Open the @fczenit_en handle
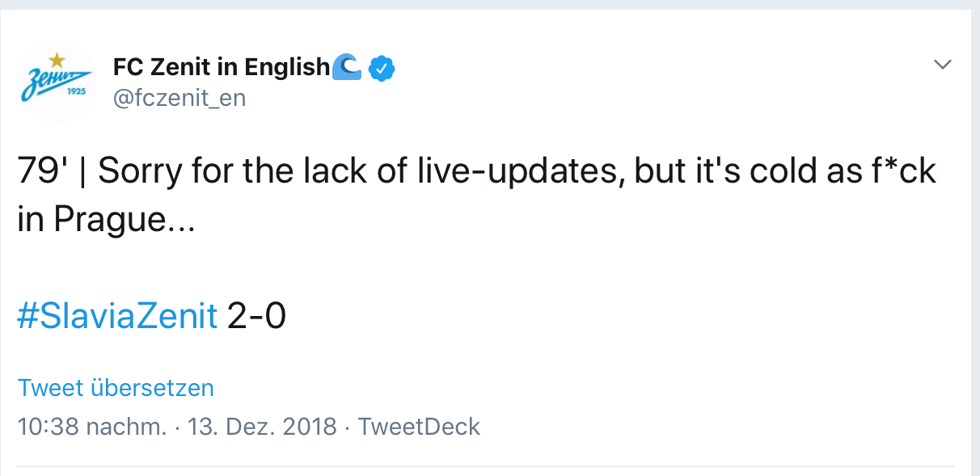The image size is (980, 476). (x=180, y=99)
